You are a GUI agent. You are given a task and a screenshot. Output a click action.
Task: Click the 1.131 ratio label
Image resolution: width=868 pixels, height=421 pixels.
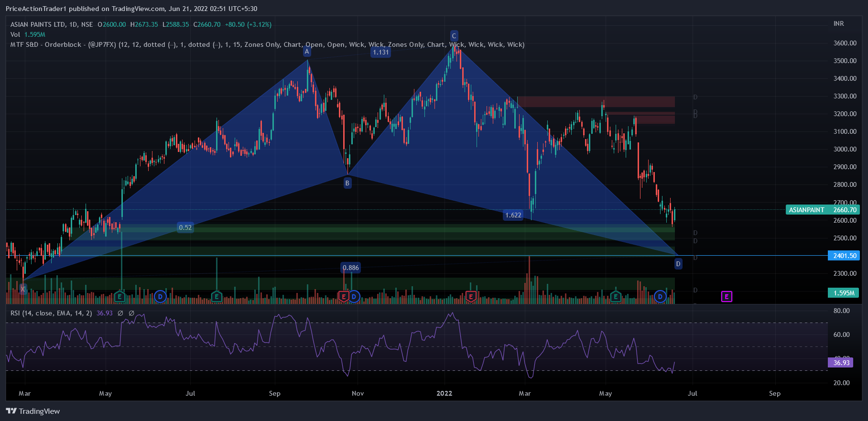tap(381, 53)
